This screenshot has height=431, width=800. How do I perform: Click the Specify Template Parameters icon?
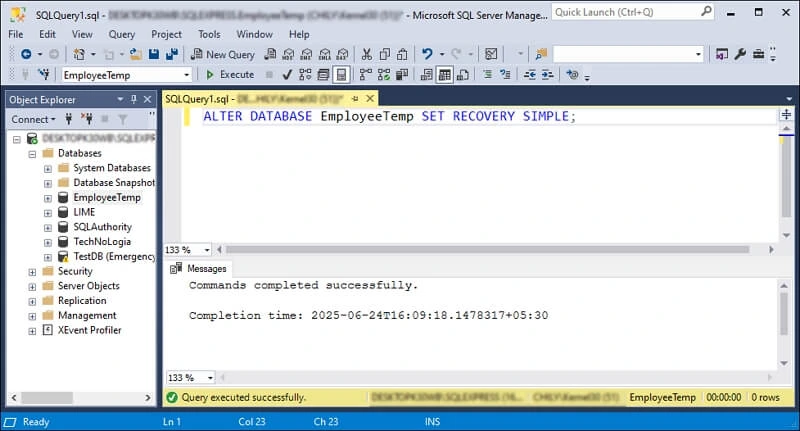tap(572, 75)
